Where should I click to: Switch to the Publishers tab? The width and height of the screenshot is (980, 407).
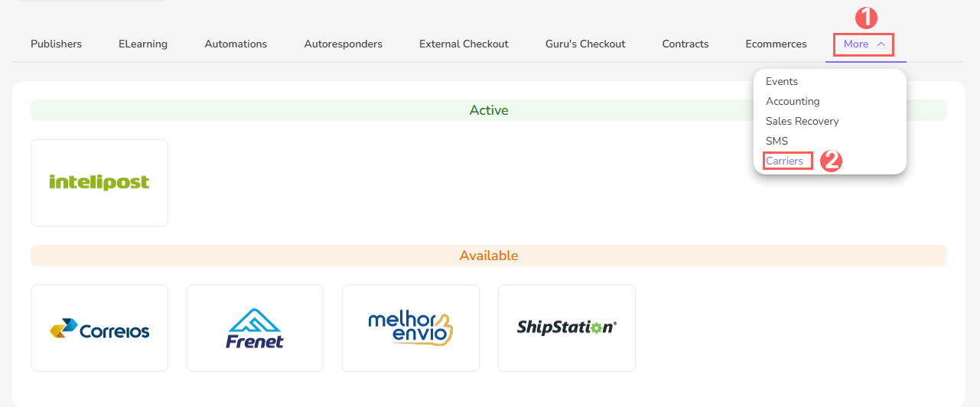[56, 44]
